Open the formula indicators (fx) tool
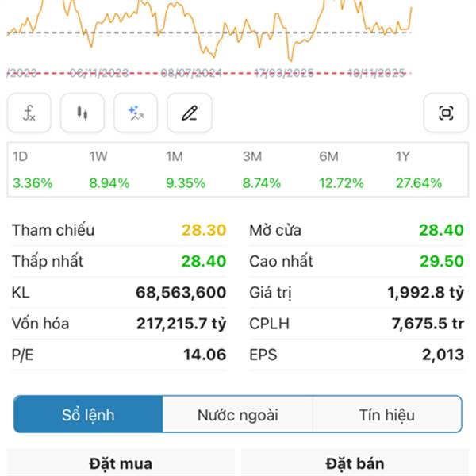 click(x=29, y=113)
